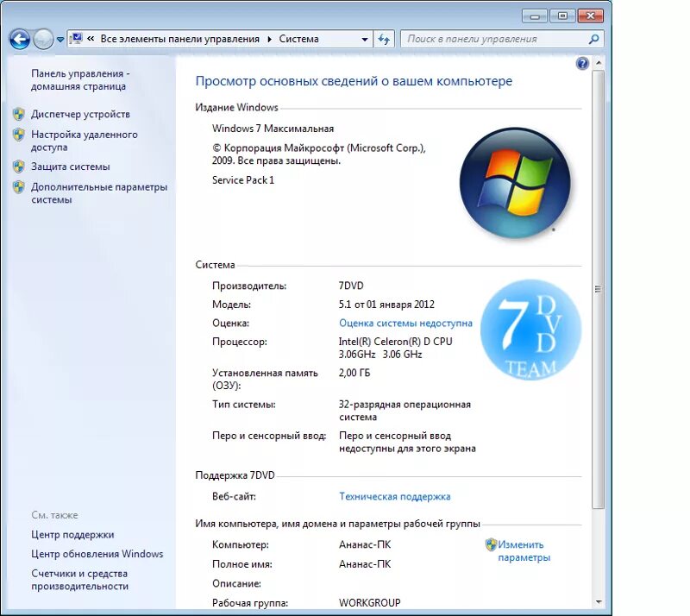
Task: Click the computer icon in address bar
Action: coord(76,39)
